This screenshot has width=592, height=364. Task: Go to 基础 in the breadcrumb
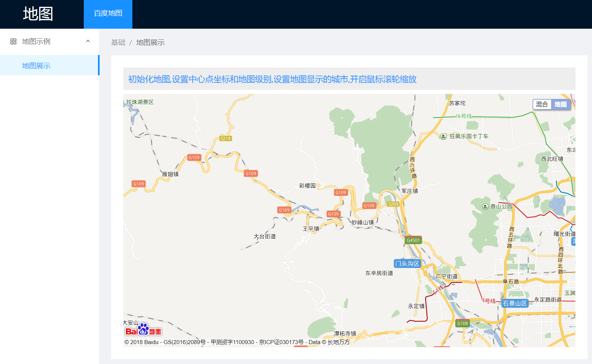pyautogui.click(x=118, y=43)
